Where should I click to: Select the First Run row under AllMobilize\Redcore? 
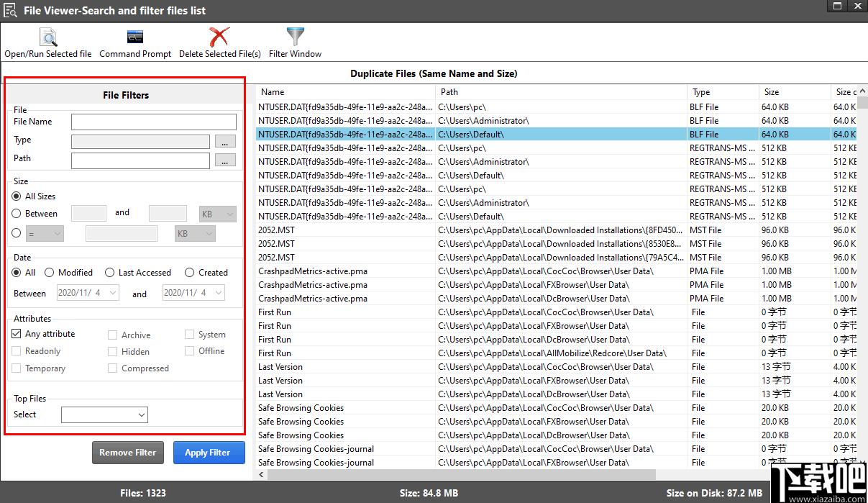point(556,353)
